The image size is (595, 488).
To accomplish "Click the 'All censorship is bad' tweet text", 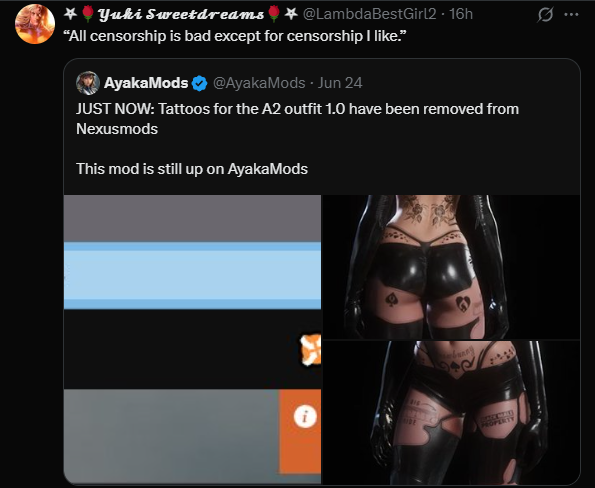I will [235, 36].
